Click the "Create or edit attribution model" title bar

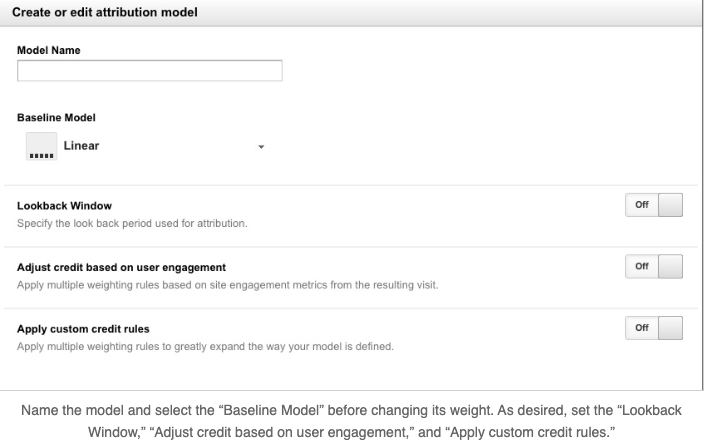coord(351,13)
